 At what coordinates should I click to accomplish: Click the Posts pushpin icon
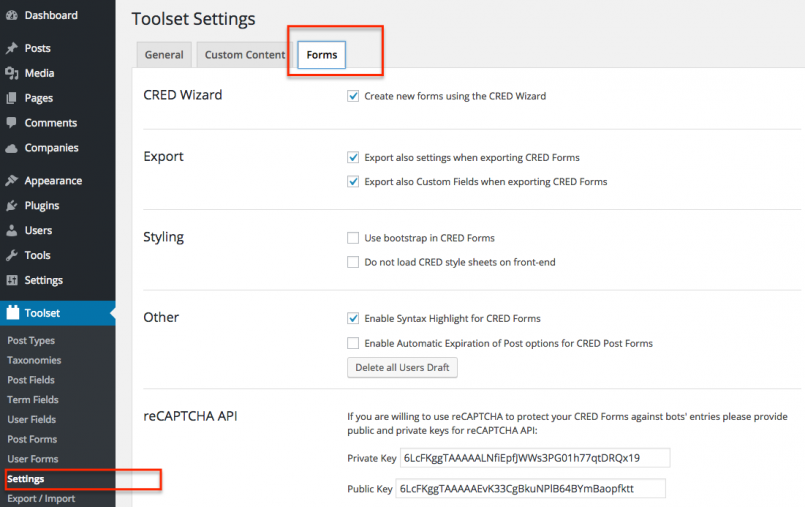12,48
